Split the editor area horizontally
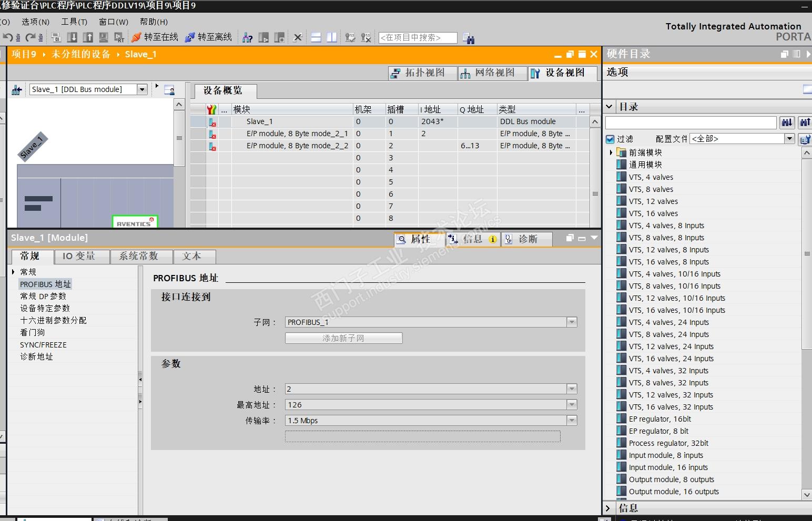The image size is (812, 521). point(316,37)
